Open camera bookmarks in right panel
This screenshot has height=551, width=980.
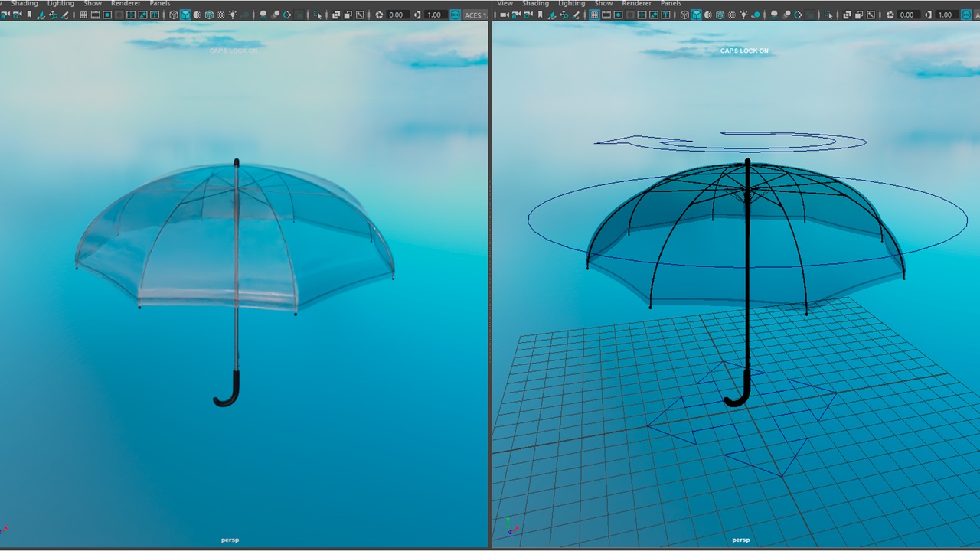point(540,15)
